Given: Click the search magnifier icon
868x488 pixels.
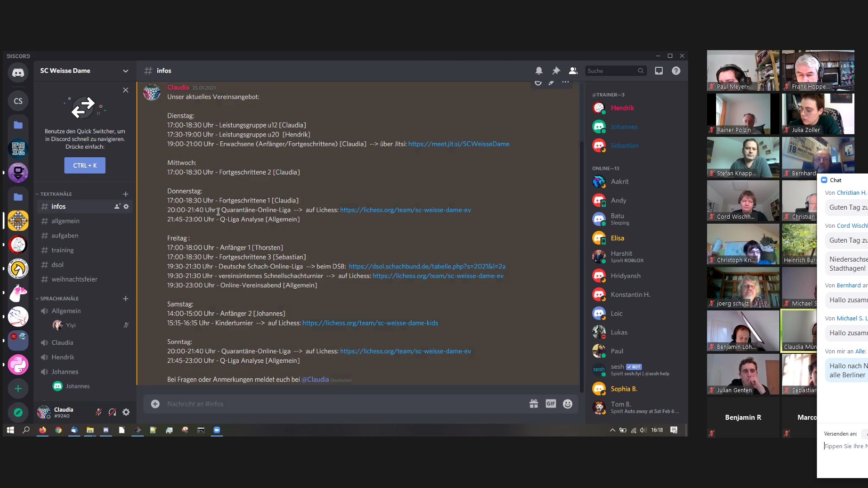Looking at the screenshot, I should click(x=641, y=71).
